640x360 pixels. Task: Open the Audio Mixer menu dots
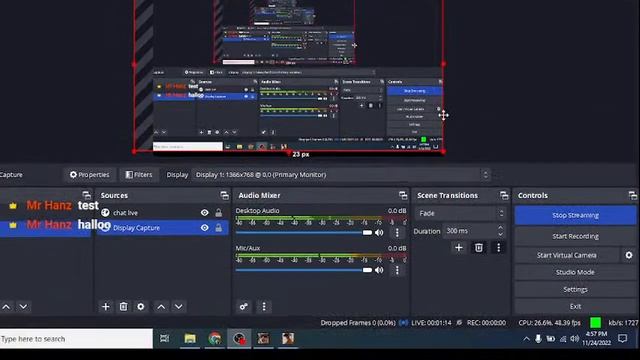click(264, 307)
